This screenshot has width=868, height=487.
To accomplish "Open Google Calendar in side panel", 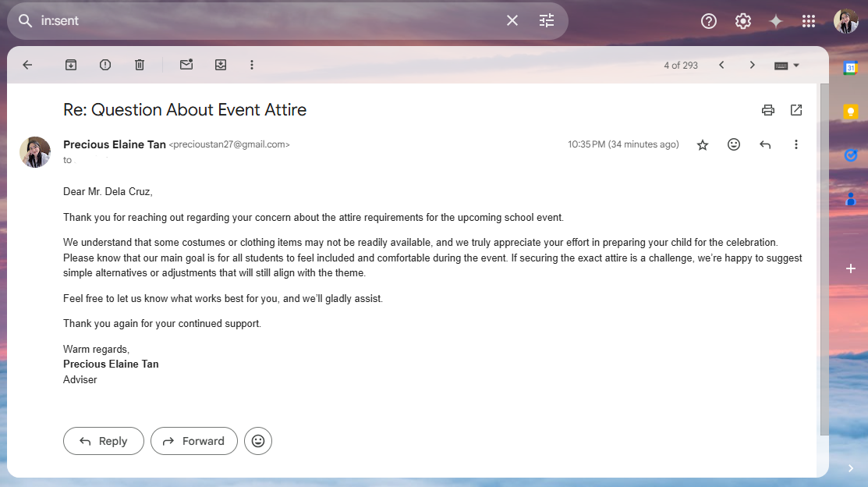I will [851, 68].
